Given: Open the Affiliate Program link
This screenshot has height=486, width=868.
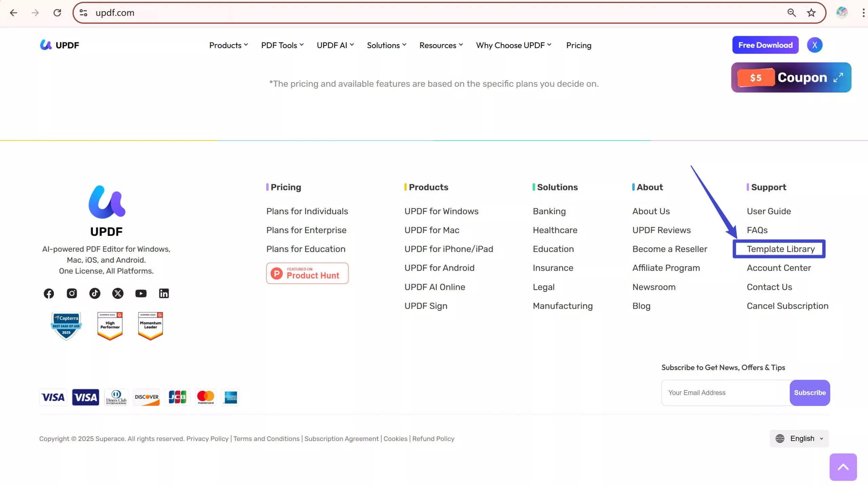Looking at the screenshot, I should (x=666, y=268).
